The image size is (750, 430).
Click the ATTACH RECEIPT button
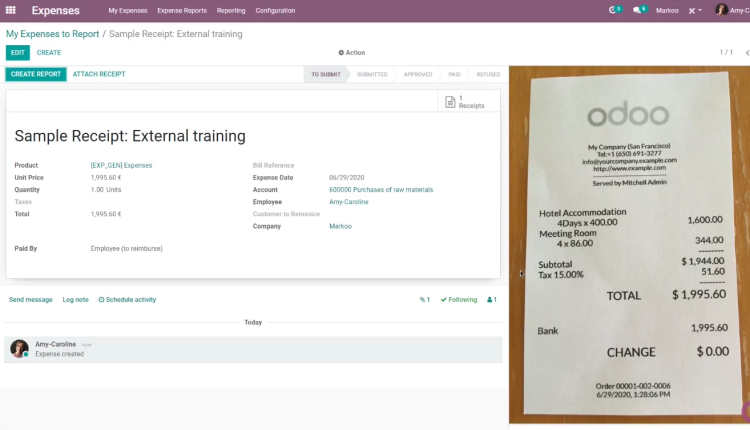[x=99, y=74]
